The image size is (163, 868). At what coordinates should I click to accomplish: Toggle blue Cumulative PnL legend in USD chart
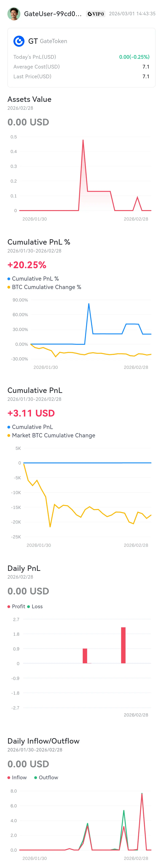click(9, 427)
